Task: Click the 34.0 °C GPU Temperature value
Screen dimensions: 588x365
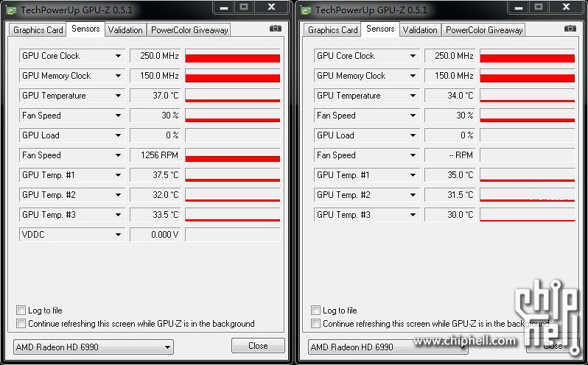Action: point(450,96)
